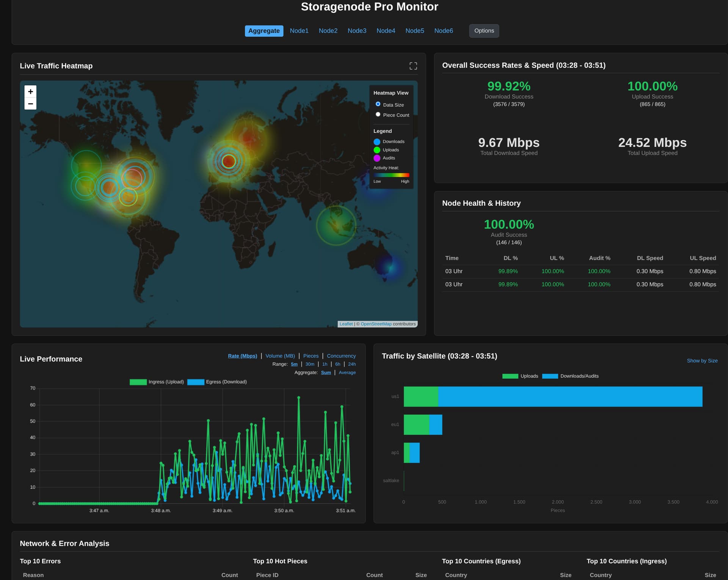Expand the heatmap to fullscreen
Screen dimensions: 728x580
(x=413, y=66)
